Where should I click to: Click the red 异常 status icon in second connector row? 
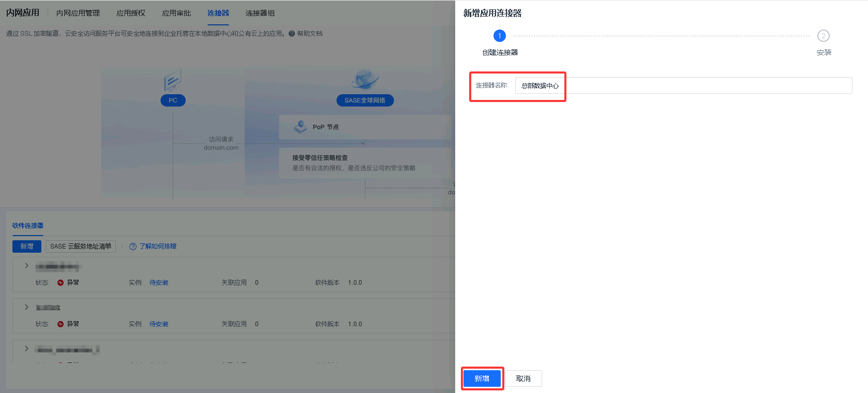tap(61, 324)
